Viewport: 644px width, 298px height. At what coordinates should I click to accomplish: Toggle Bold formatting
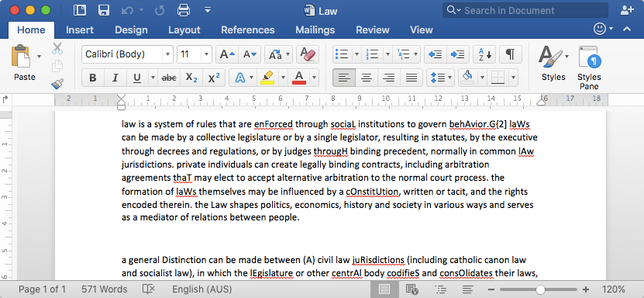(x=93, y=78)
